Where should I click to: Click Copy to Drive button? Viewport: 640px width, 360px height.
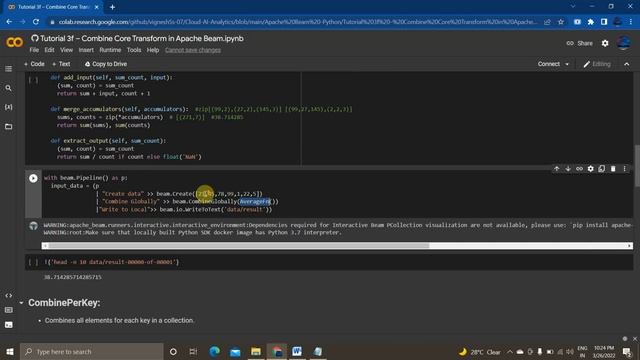[x=106, y=64]
